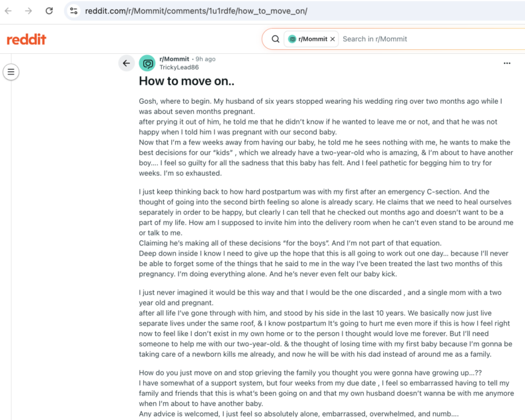525x420 pixels.
Task: Open the r/Mommit subreddit link
Action: [174, 59]
